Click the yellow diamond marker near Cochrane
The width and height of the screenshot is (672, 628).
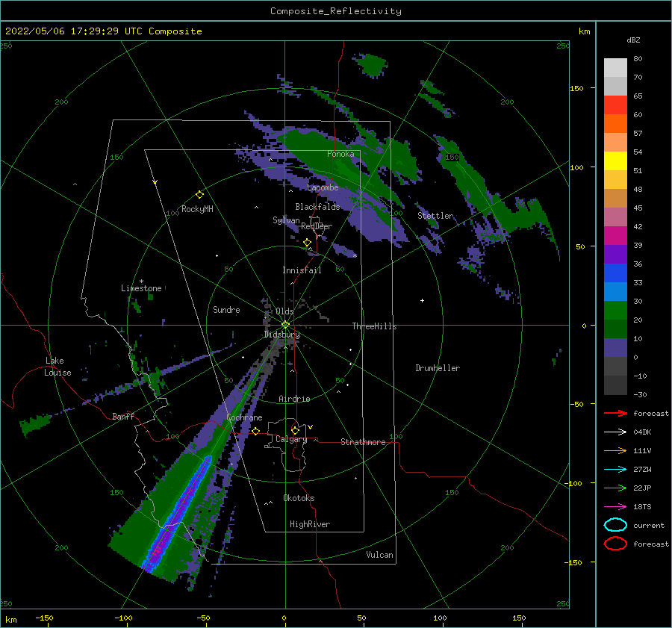(256, 431)
